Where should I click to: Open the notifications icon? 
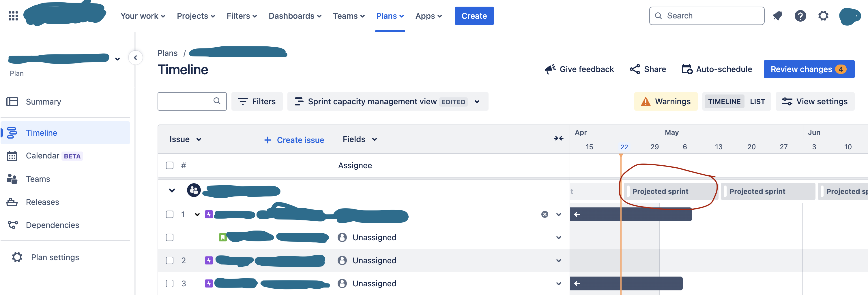pos(777,16)
